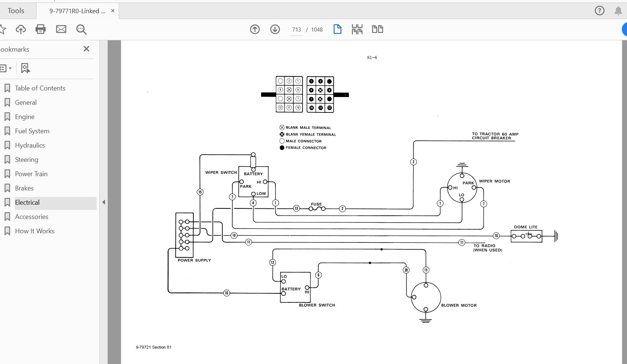Open the Brakes bookmark
The width and height of the screenshot is (627, 364).
(24, 188)
